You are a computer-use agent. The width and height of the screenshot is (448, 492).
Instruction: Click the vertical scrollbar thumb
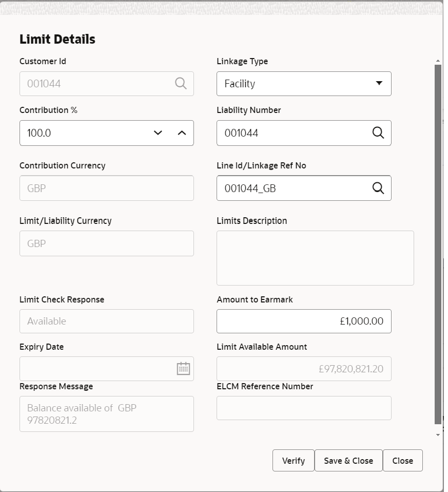pyautogui.click(x=438, y=244)
